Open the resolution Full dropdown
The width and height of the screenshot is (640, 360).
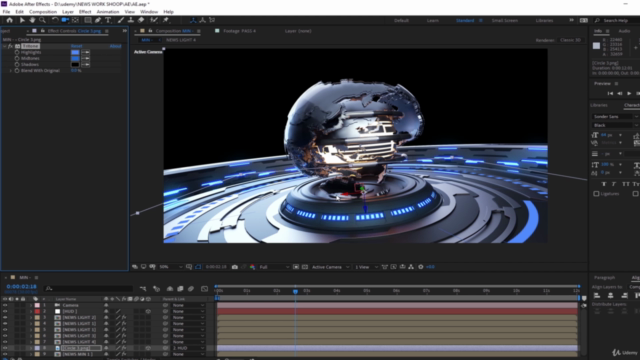[x=274, y=267]
